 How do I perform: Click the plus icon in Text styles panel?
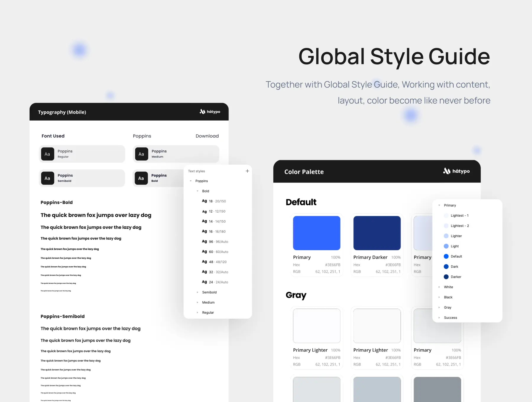[247, 171]
